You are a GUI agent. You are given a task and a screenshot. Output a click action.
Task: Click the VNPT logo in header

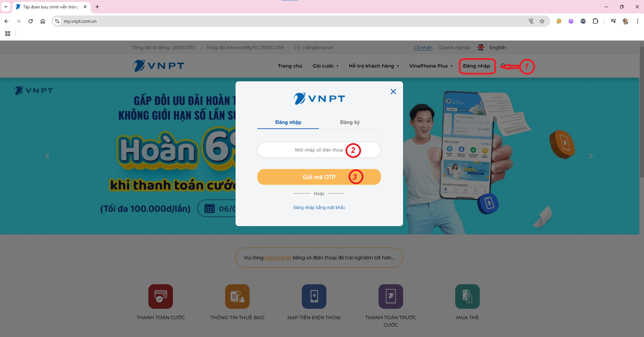coord(158,66)
